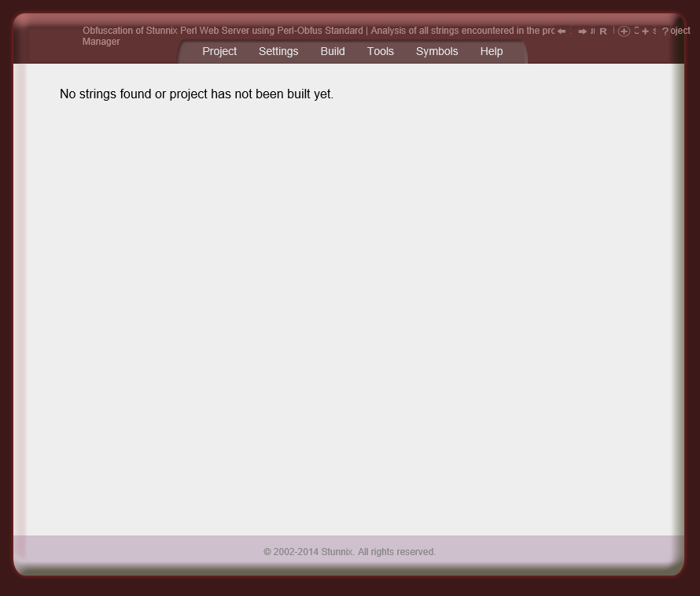Click the project title text in the header
Image resolution: width=700 pixels, height=596 pixels.
coord(315,31)
